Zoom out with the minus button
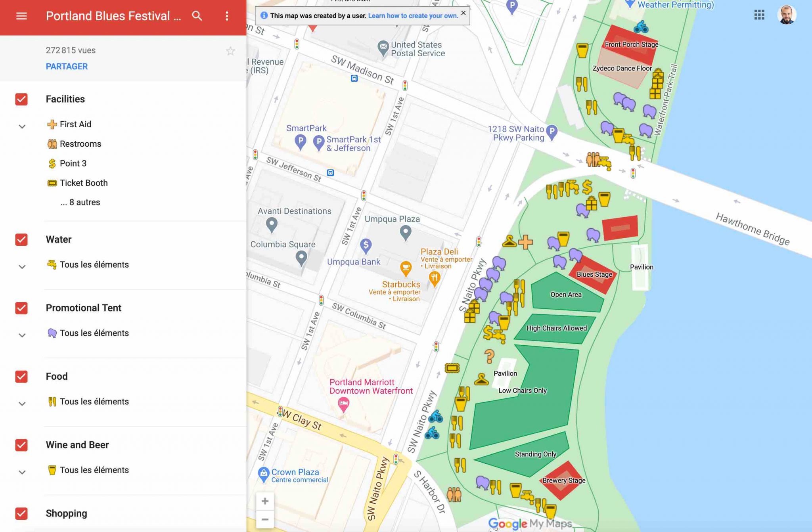 [265, 519]
